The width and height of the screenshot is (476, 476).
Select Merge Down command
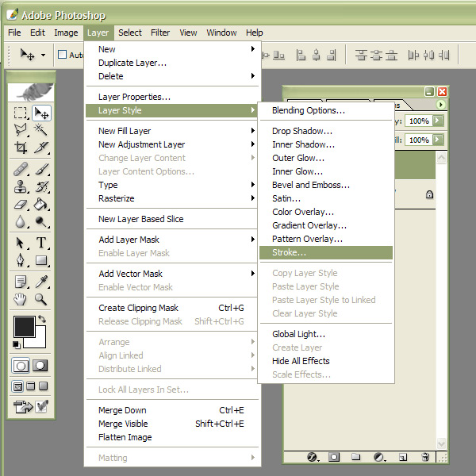(x=172, y=410)
